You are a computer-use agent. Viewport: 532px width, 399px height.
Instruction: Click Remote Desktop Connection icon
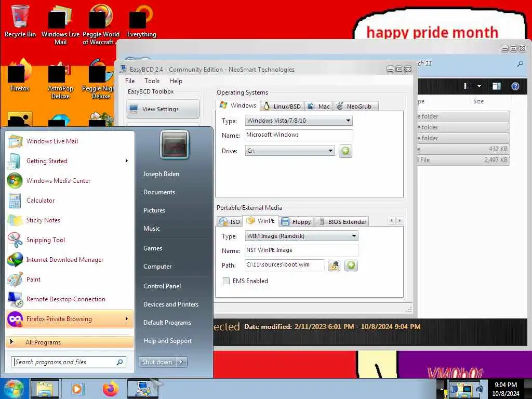[15, 299]
